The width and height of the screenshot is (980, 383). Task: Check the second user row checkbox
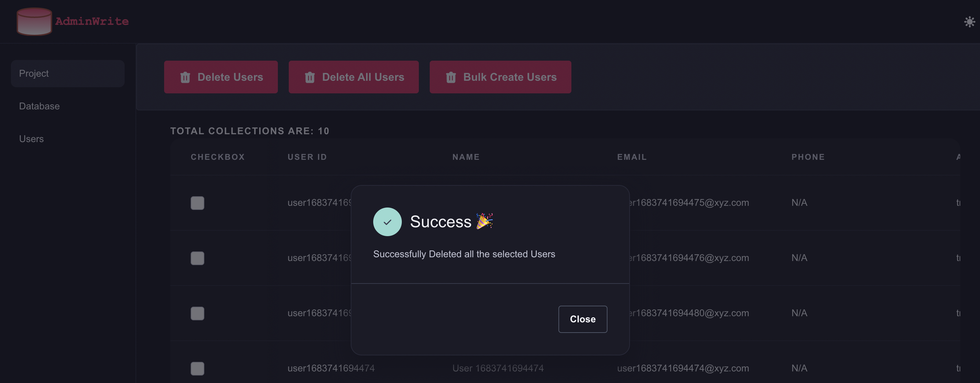click(197, 258)
